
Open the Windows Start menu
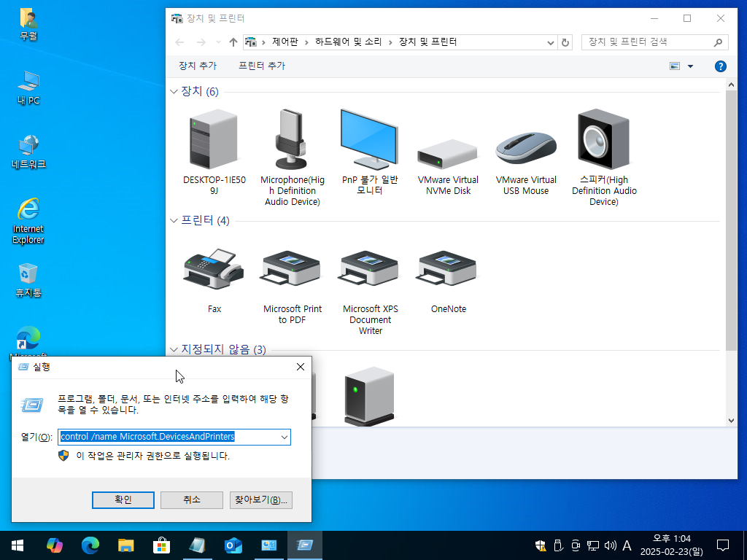(x=18, y=545)
